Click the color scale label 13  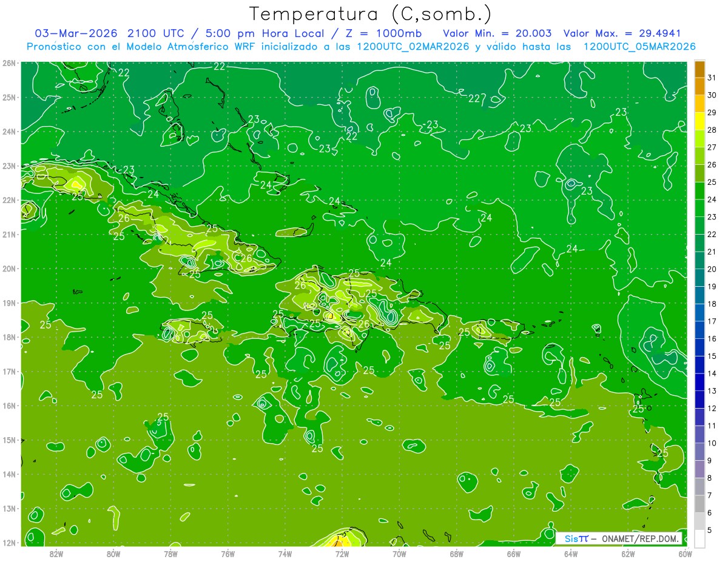712,390
